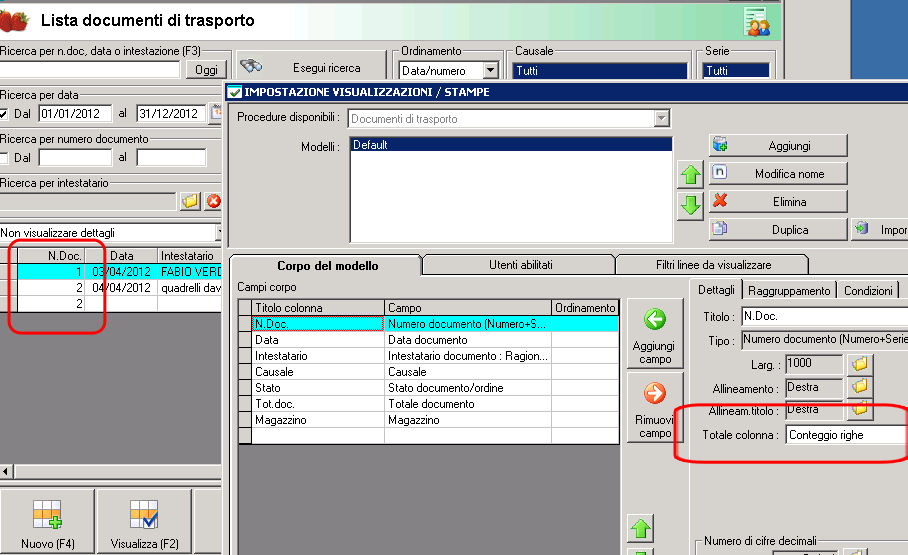Open the Ordinamento Data/numero dropdown

point(490,70)
